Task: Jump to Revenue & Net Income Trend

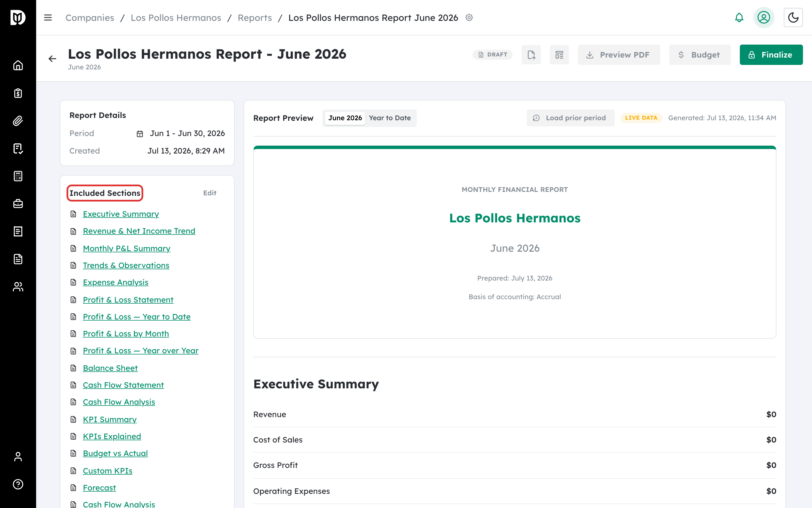Action: pyautogui.click(x=139, y=231)
